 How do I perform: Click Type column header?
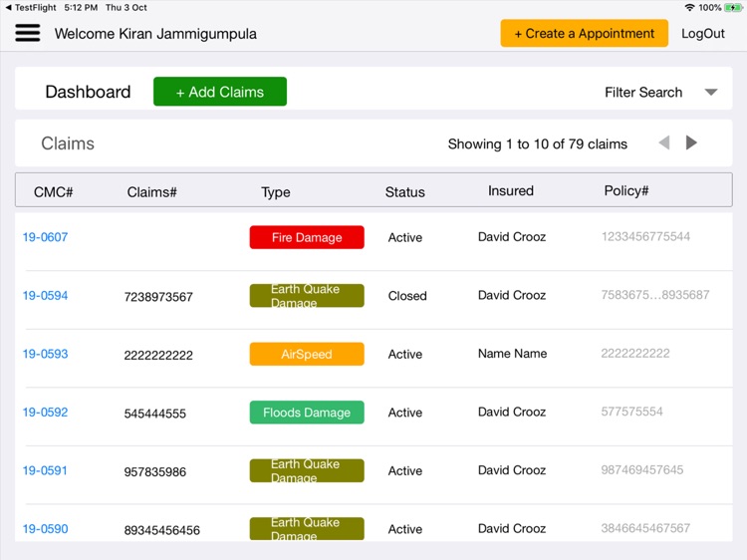275,192
